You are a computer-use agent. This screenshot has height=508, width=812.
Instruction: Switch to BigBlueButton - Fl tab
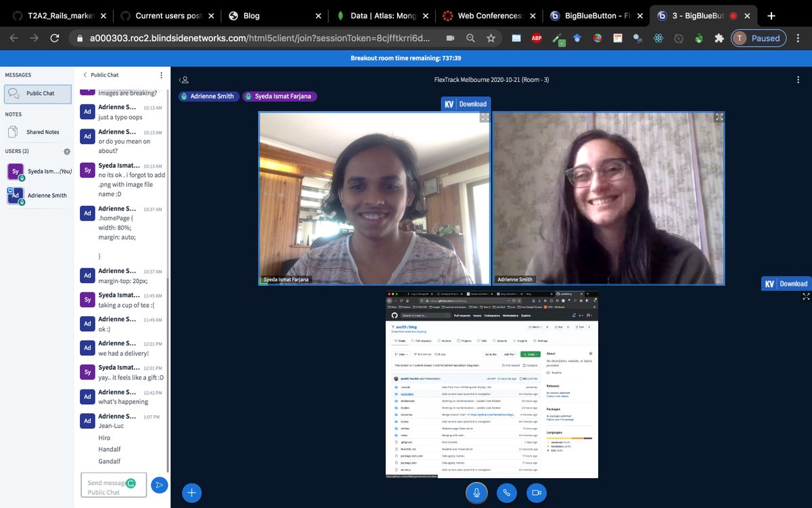pyautogui.click(x=595, y=16)
